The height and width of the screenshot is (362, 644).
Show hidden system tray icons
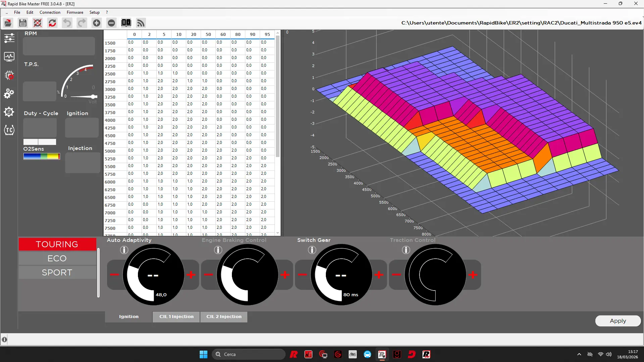click(579, 354)
